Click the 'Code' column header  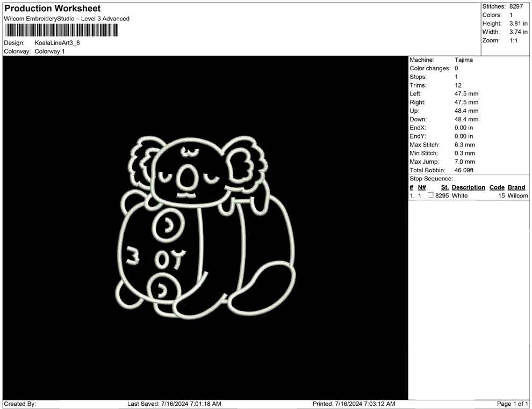coord(497,187)
